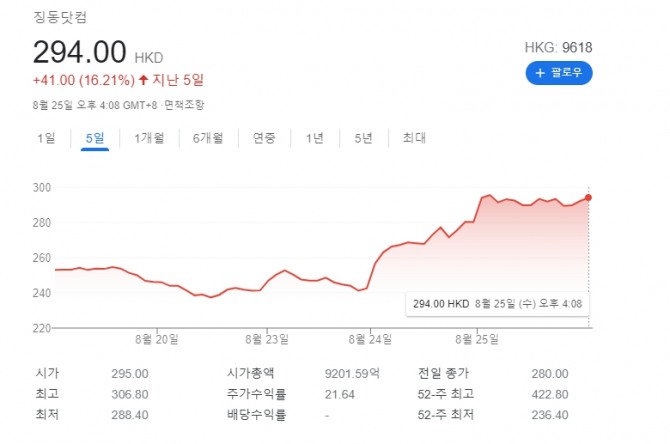
Task: Click the 52-주 최고 value 422.80
Action: pyautogui.click(x=552, y=393)
